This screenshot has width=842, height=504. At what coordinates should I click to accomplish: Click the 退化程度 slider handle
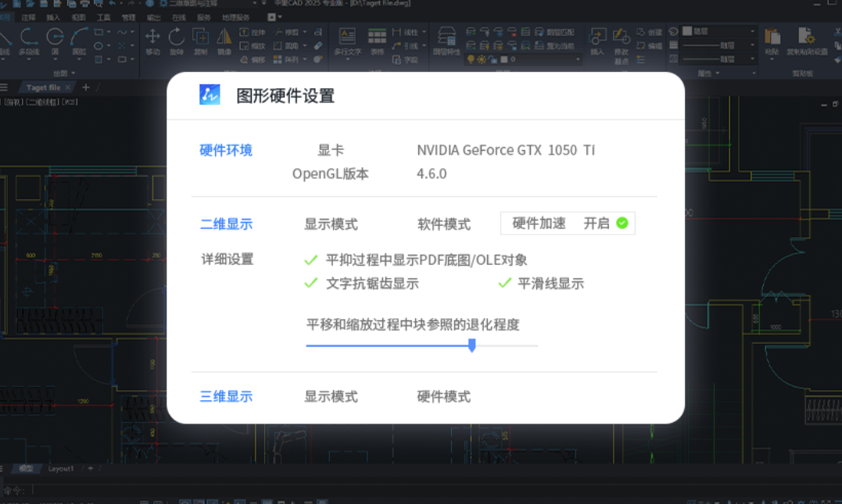point(471,345)
